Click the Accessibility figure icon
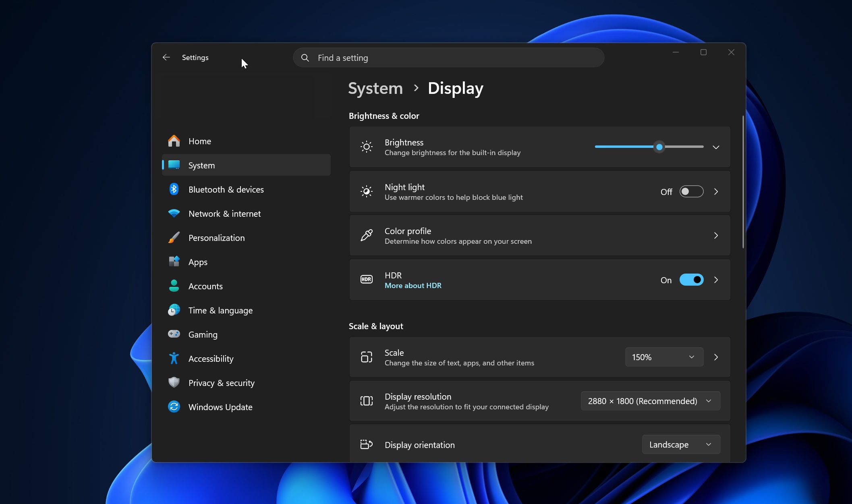The image size is (852, 504). (174, 358)
